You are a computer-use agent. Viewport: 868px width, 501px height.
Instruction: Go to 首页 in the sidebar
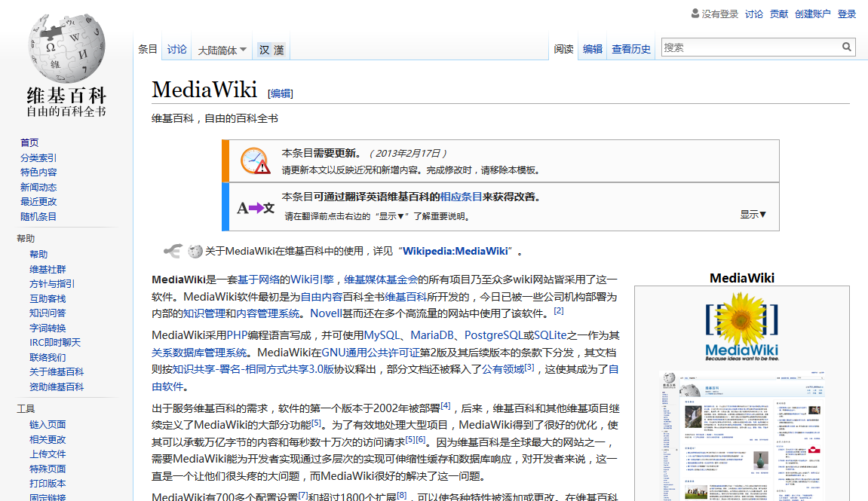[29, 142]
